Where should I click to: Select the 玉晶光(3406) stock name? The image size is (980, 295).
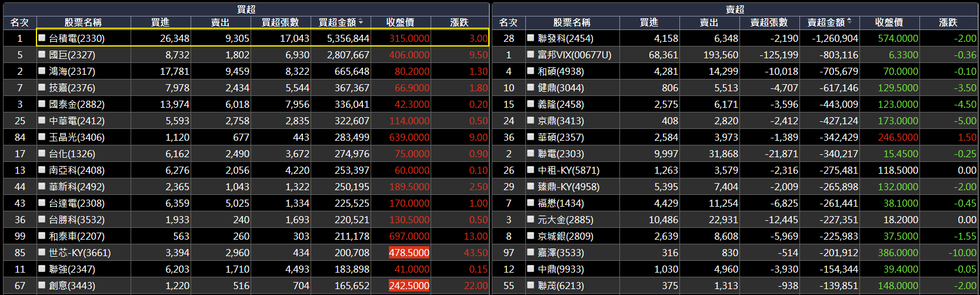pyautogui.click(x=76, y=137)
